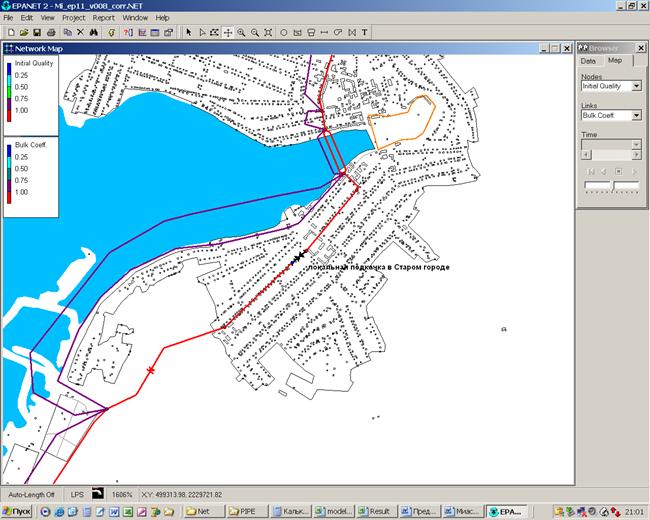Click the Save file toolbar icon

coord(35,32)
